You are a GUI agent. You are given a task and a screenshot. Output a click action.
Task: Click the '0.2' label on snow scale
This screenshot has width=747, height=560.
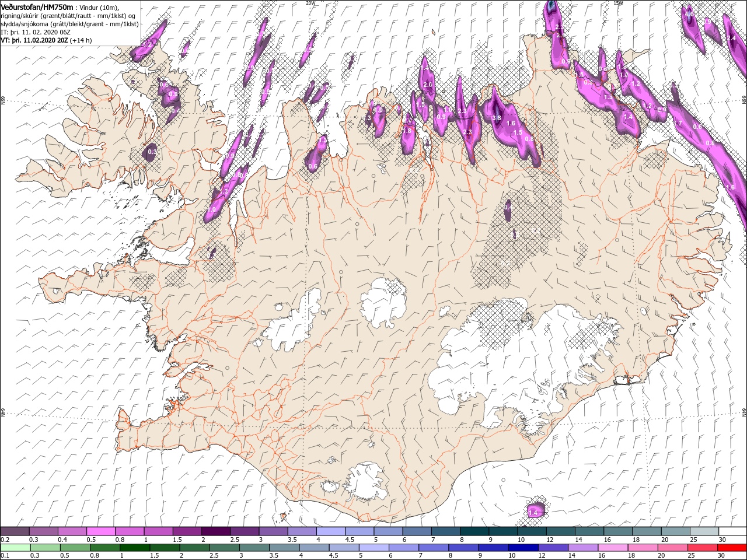pyautogui.click(x=5, y=540)
